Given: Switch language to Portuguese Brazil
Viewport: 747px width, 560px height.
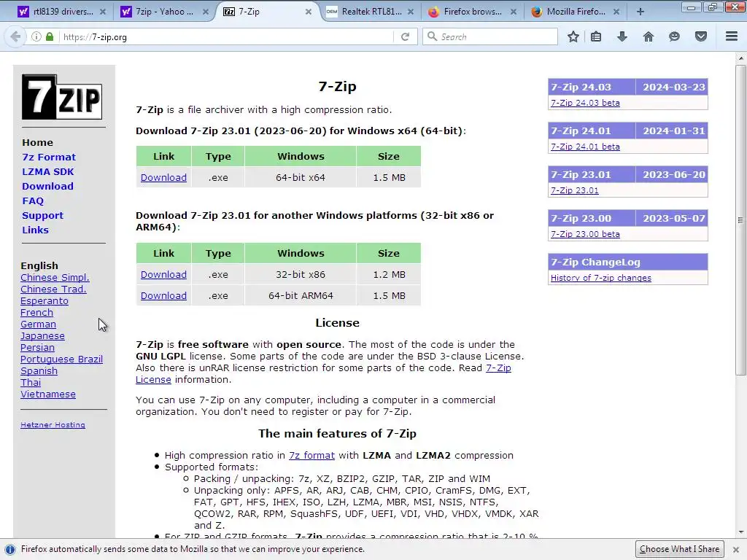Looking at the screenshot, I should point(61,359).
